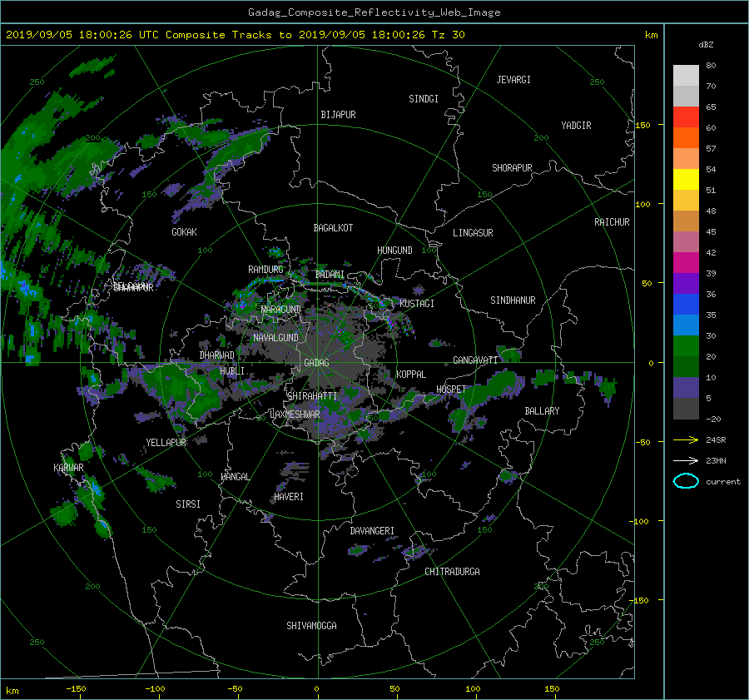749x700 pixels.
Task: Select the RAMDURG label
Action: pyautogui.click(x=265, y=270)
